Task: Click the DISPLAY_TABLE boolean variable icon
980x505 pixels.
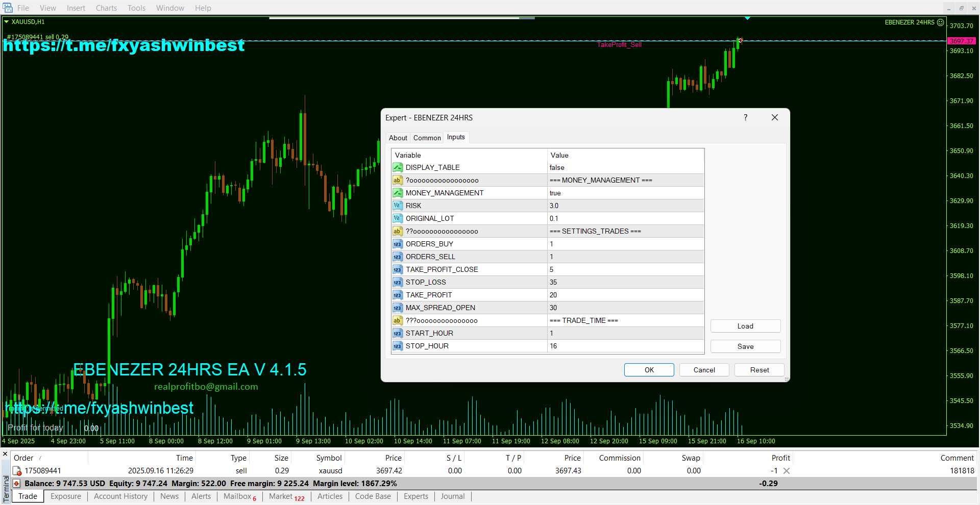Action: 398,167
